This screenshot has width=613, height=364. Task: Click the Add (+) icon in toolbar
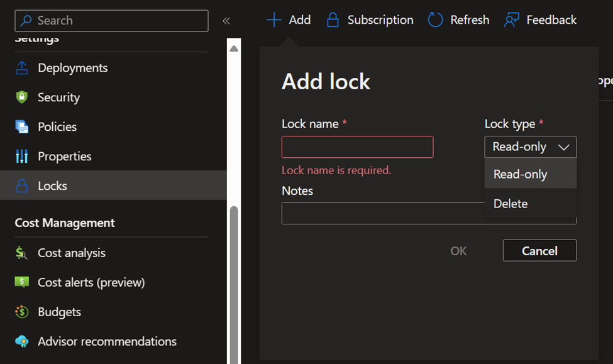(274, 19)
